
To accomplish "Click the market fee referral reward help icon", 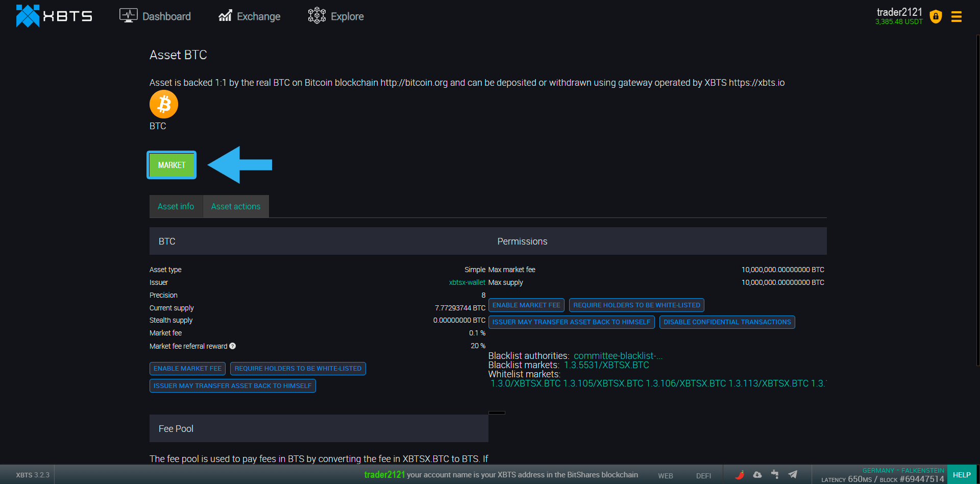I will [x=233, y=346].
